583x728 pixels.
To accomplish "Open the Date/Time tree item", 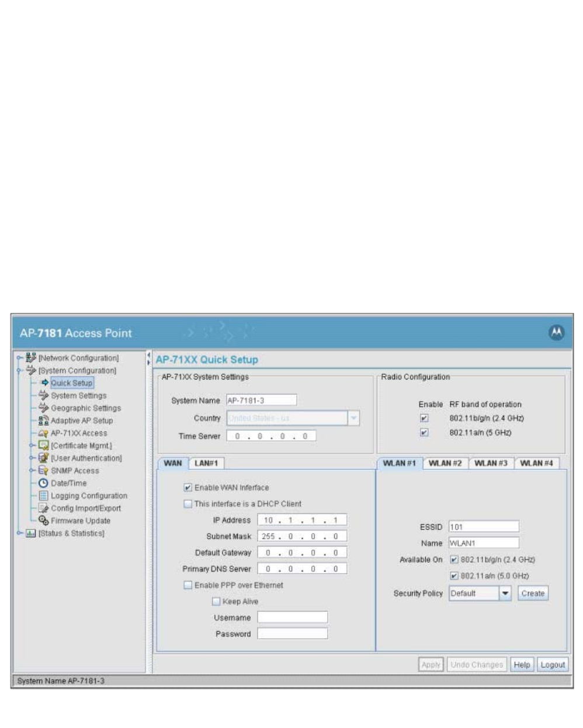I will [69, 483].
